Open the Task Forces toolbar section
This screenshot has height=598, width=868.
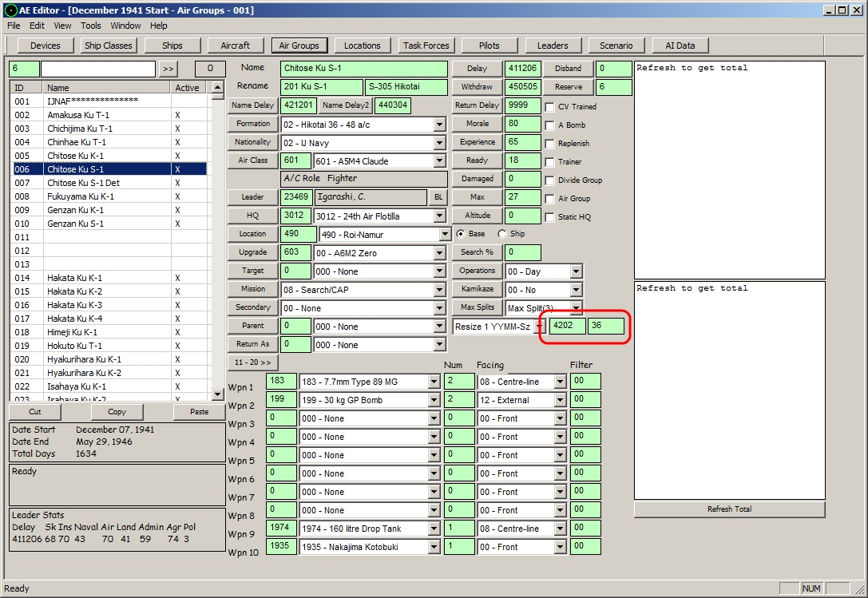point(426,46)
